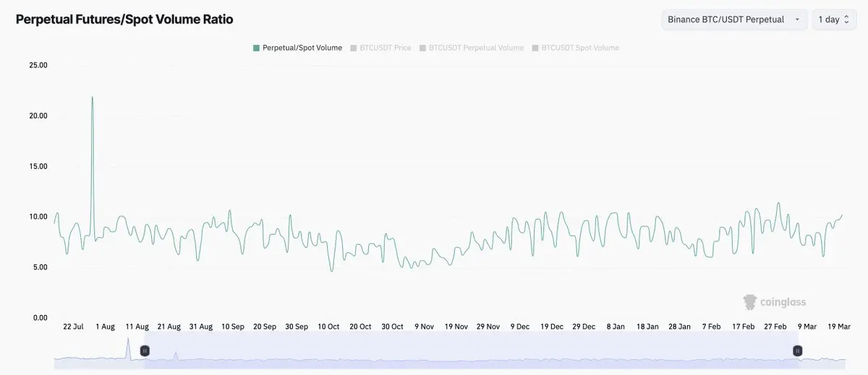Click the coinglass logo watermark
This screenshot has height=375, width=868.
coord(775,302)
